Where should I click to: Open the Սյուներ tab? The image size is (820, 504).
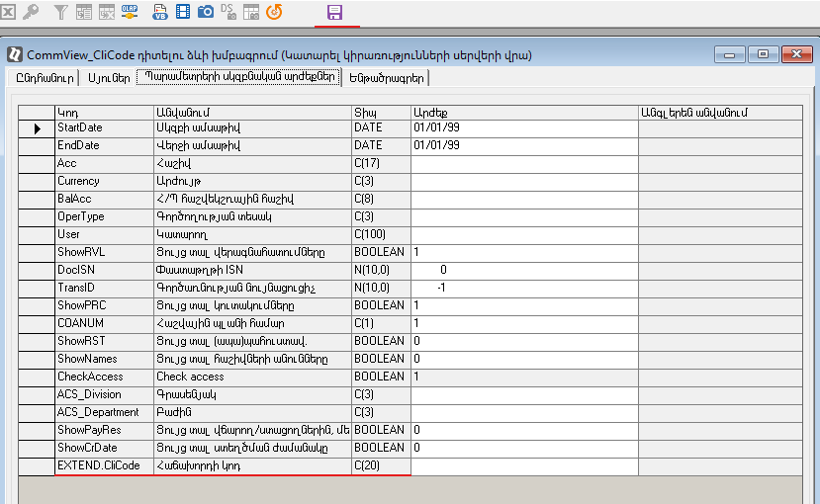(108, 78)
